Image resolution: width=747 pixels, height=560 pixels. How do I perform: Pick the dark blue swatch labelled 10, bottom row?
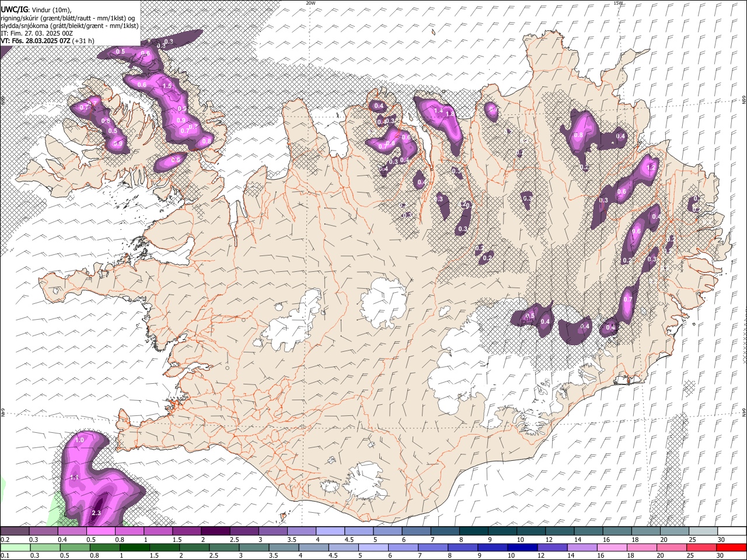pos(522,547)
